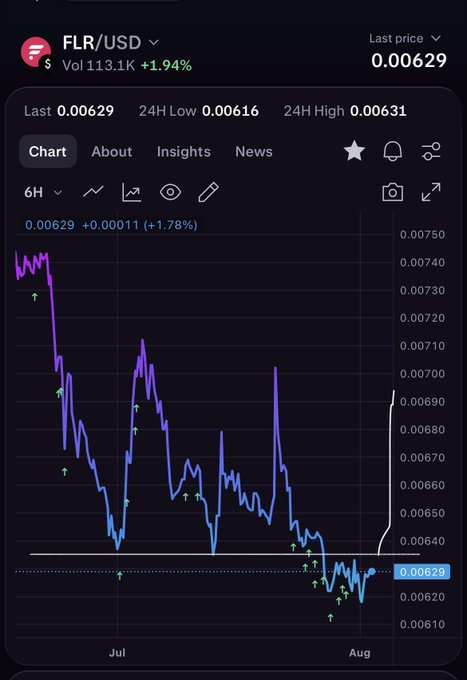Image resolution: width=467 pixels, height=680 pixels.
Task: Click the chart legend 0.00629 +0.00011 (+1.78%)
Action: point(111,225)
